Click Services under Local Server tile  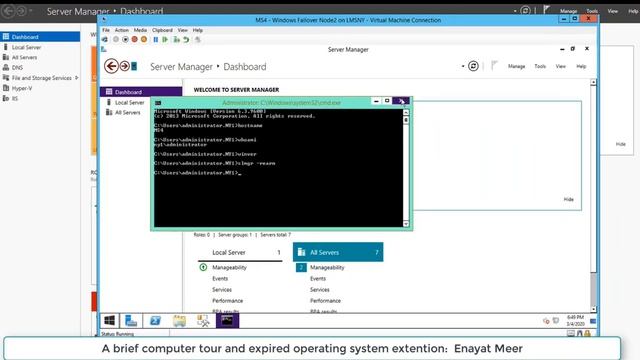(222, 289)
